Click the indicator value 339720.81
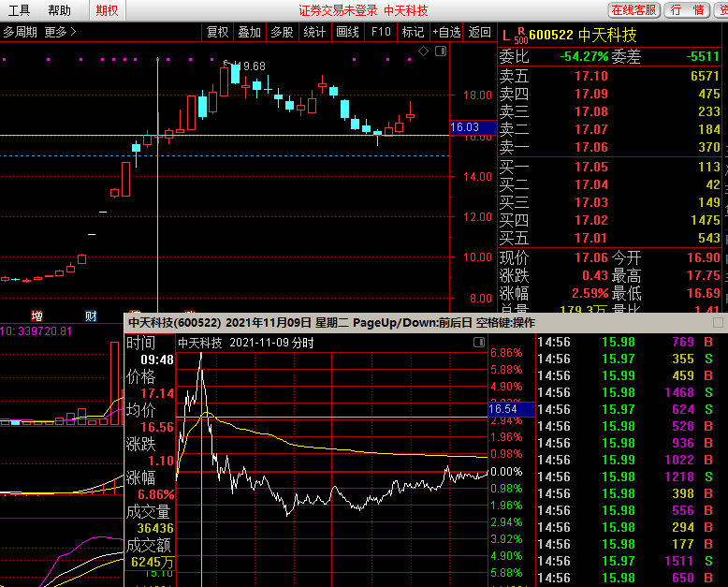 tap(45, 331)
